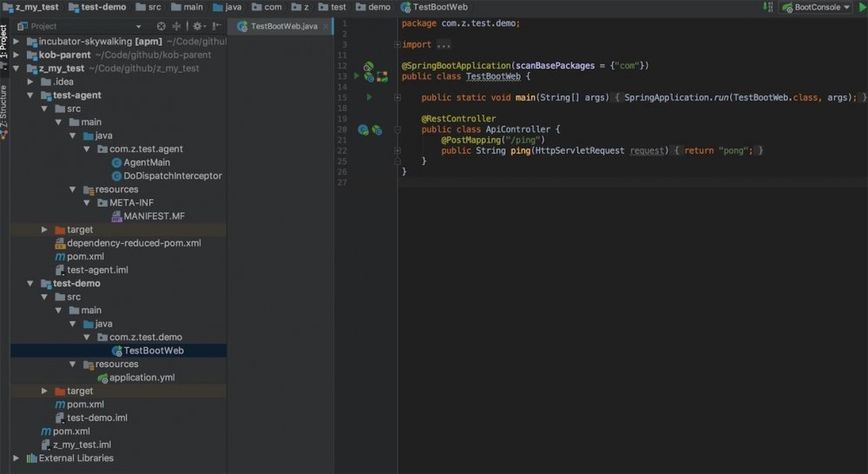Screen dimensions: 868x474
Task: Toggle the Structure side tool window
Action: coord(4,104)
